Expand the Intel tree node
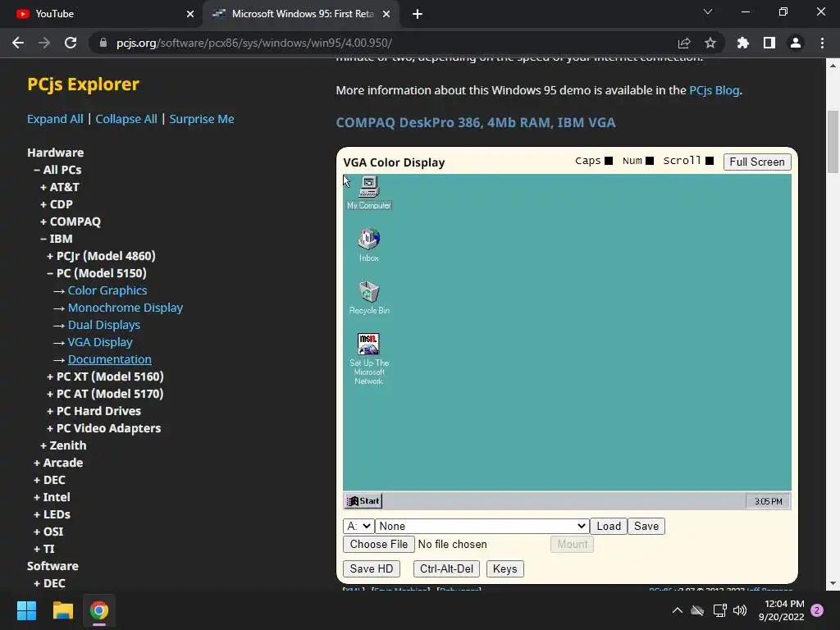The height and width of the screenshot is (630, 840). (52, 497)
